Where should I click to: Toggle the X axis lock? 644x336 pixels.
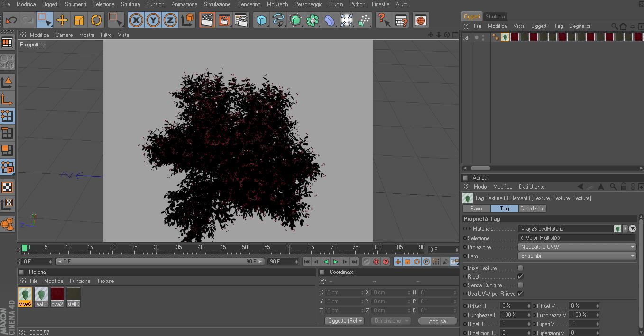136,20
